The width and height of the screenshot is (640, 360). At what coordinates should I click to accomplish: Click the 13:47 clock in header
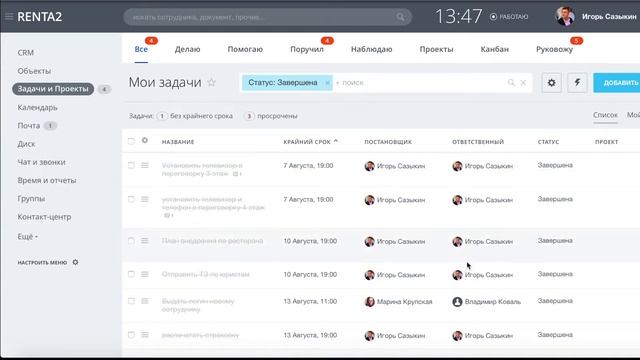coord(458,17)
